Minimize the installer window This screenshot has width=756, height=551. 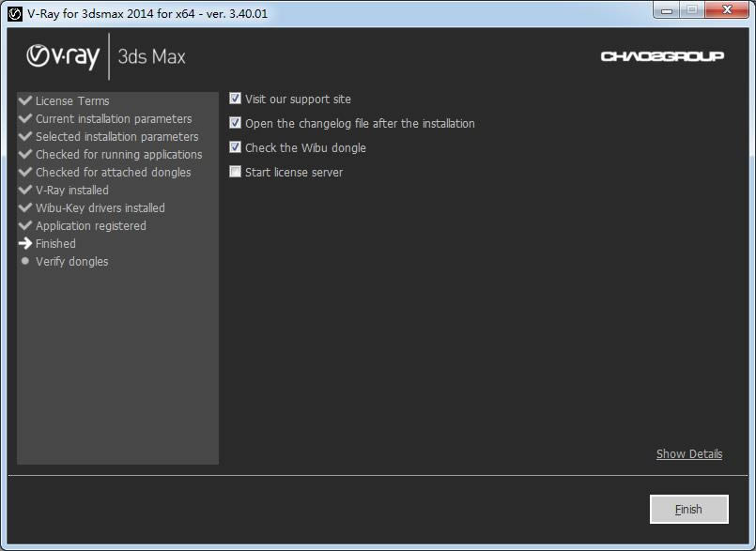pos(667,10)
